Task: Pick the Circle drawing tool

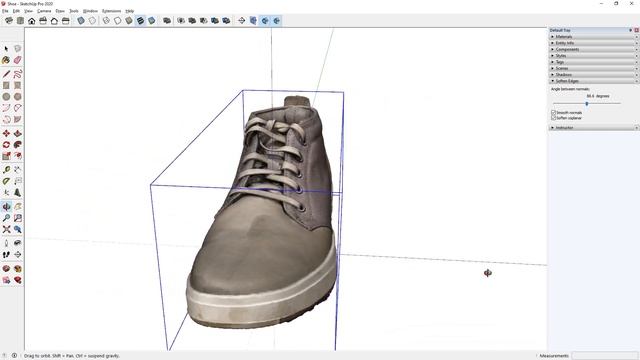Action: tap(6, 97)
